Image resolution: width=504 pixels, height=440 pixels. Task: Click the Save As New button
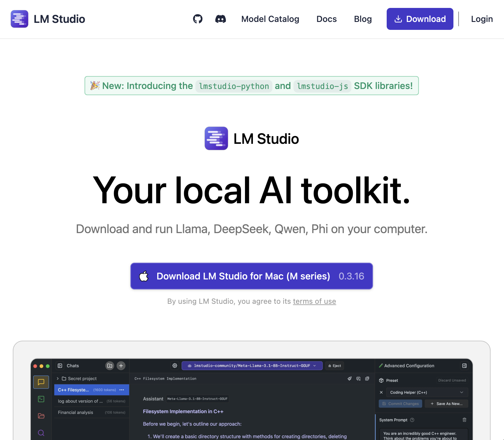446,404
